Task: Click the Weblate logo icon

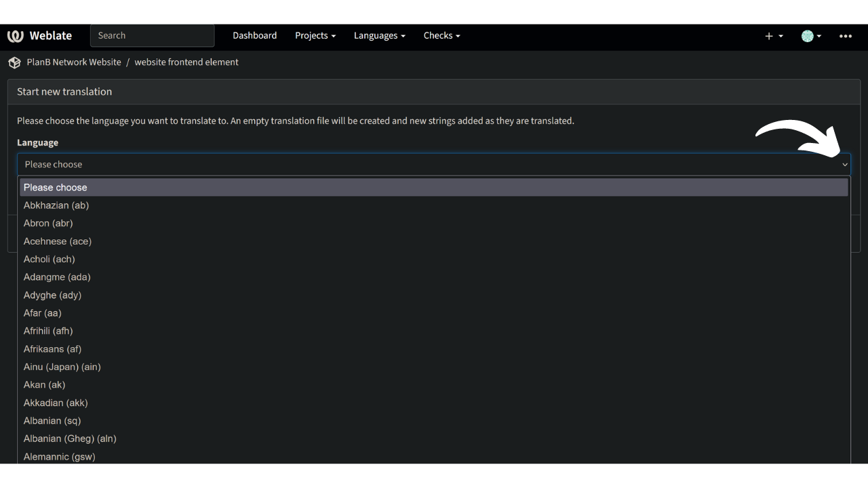Action: (15, 36)
